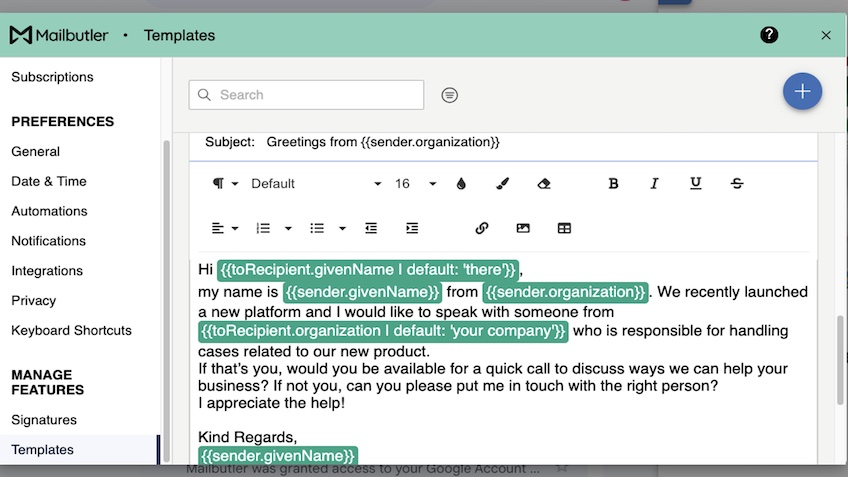The image size is (848, 477).
Task: Open the help question mark icon
Action: tap(768, 35)
